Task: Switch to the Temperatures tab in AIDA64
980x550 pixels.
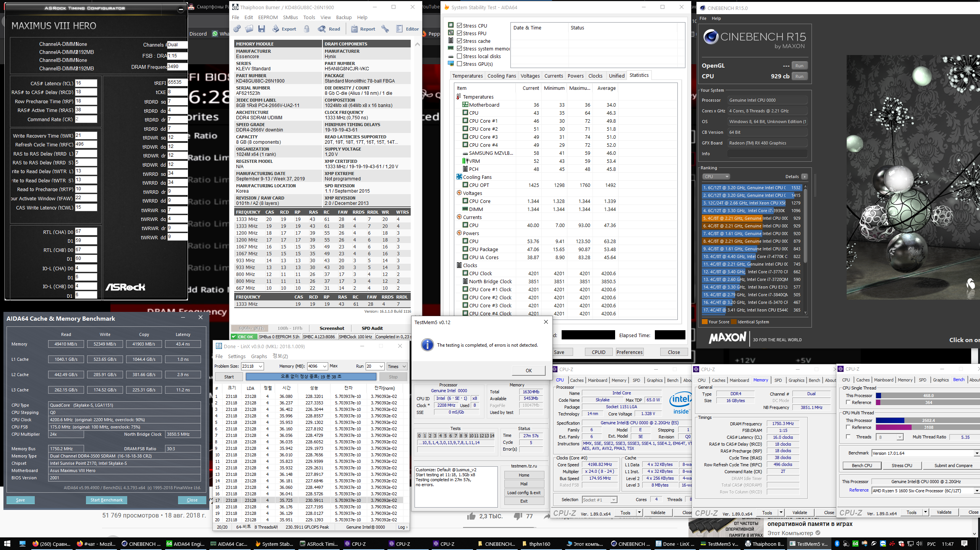Action: (x=467, y=76)
